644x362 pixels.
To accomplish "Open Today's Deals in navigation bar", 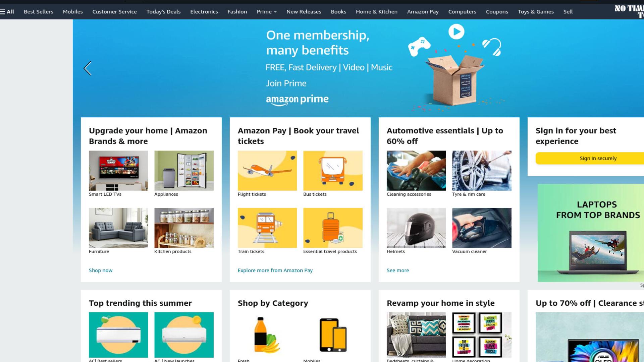I will click(x=163, y=12).
